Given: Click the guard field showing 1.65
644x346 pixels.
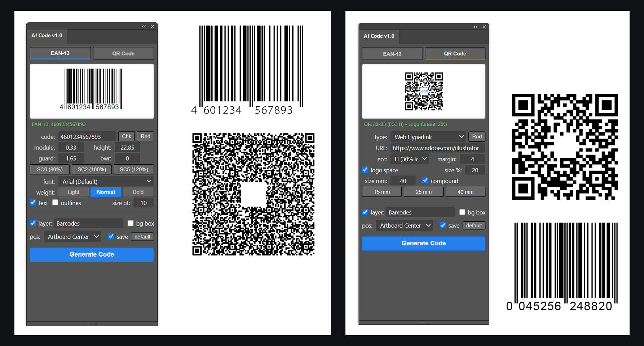Looking at the screenshot, I should point(71,158).
